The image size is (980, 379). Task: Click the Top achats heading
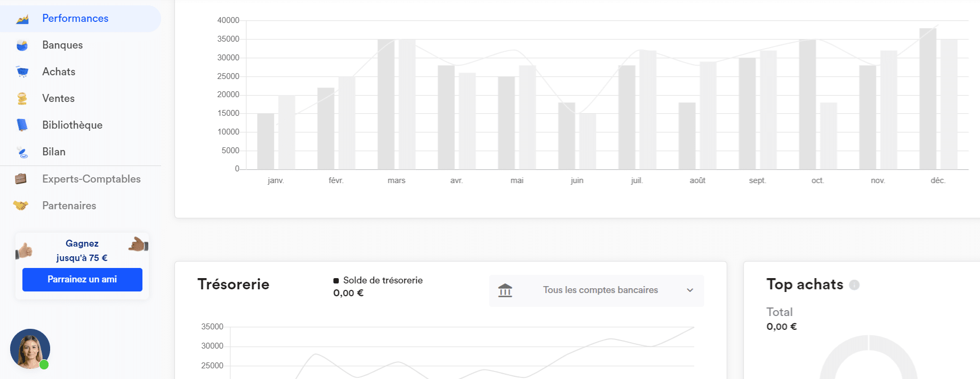pyautogui.click(x=805, y=285)
